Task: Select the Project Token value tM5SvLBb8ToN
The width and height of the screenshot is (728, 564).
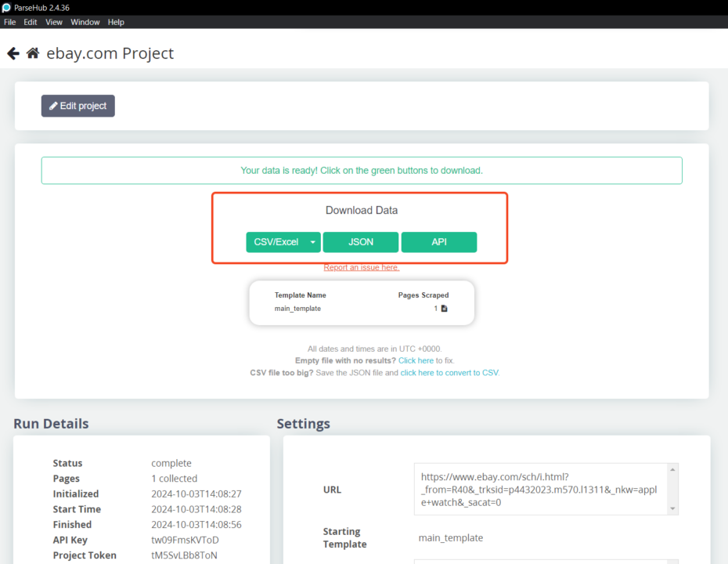Action: [184, 555]
